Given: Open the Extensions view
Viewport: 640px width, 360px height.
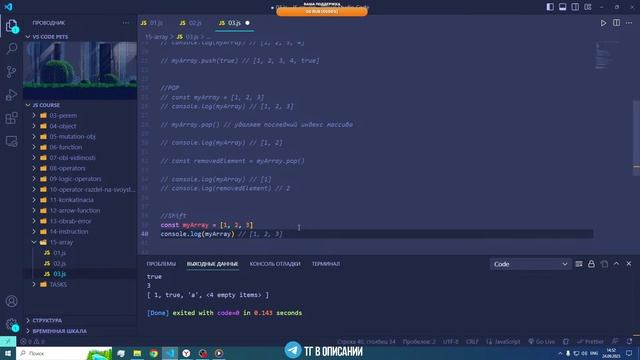Looking at the screenshot, I should (x=11, y=118).
